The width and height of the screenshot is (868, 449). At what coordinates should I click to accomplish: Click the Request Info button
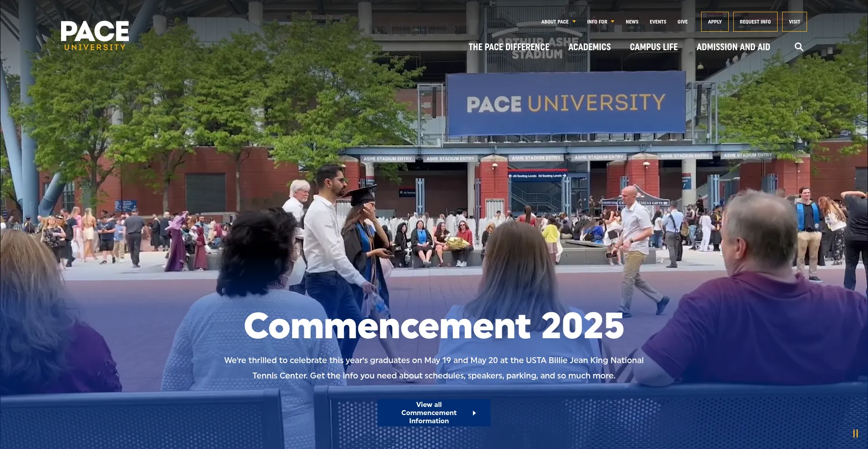tap(755, 22)
